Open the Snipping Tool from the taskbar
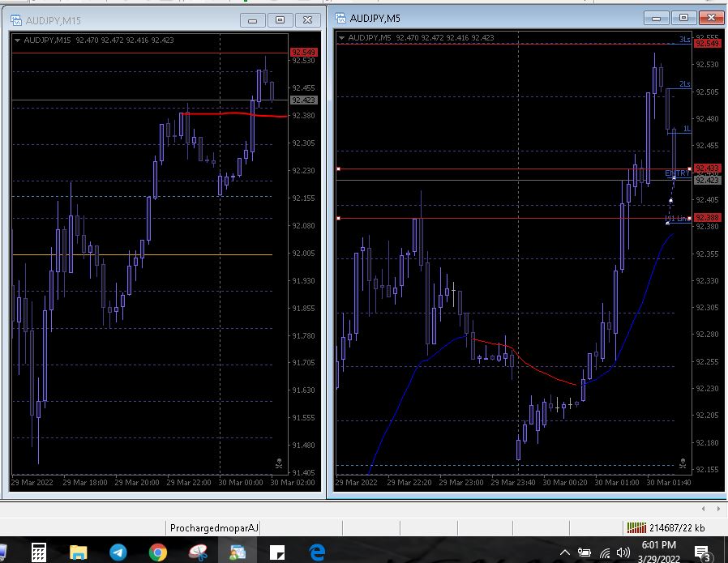Image resolution: width=728 pixels, height=563 pixels. tap(198, 552)
